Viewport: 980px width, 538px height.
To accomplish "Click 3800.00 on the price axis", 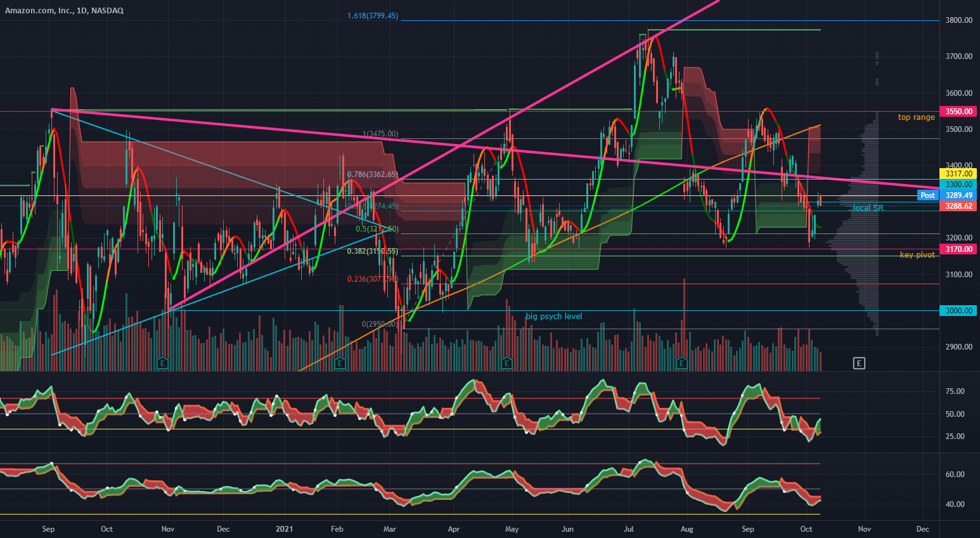I will (958, 20).
